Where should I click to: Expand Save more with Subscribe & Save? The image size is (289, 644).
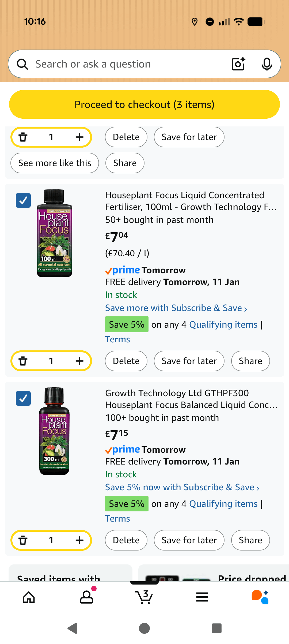click(x=176, y=308)
